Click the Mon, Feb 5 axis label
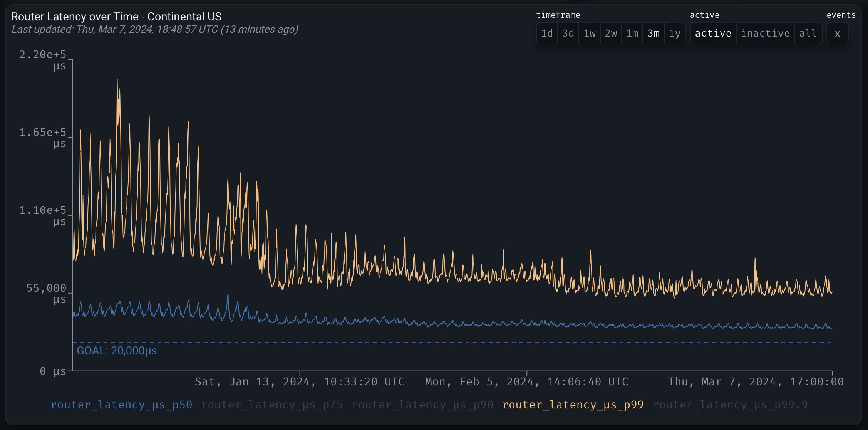The image size is (868, 430). [526, 382]
